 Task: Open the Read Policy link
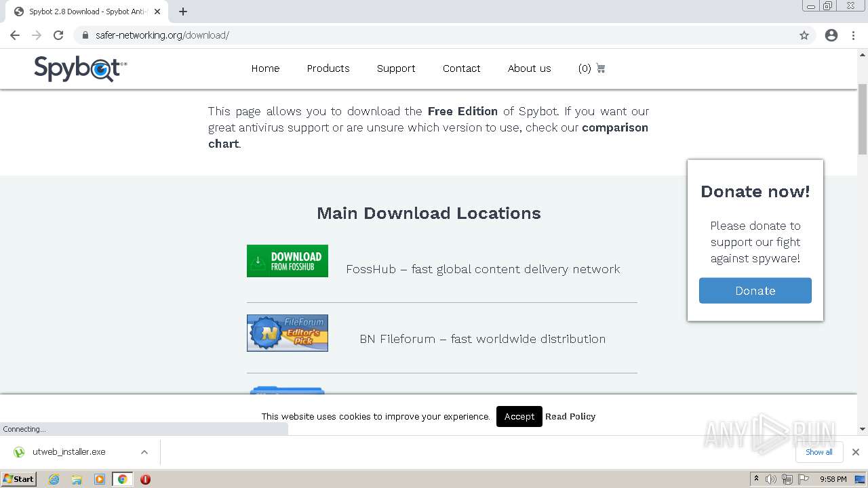pos(570,416)
